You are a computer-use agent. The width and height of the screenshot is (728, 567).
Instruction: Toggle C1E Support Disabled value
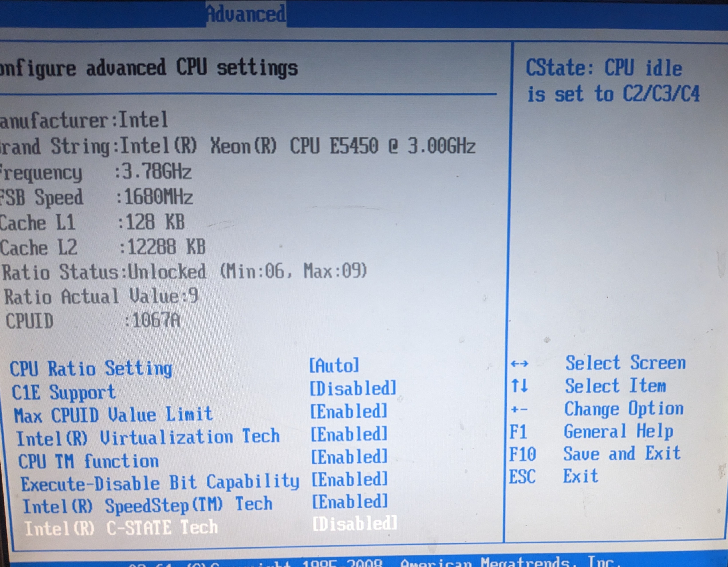(353, 389)
